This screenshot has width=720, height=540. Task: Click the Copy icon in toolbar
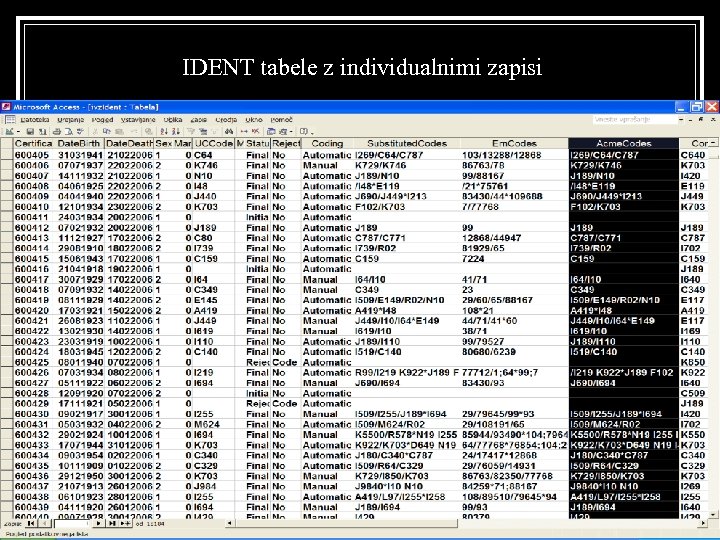click(x=107, y=131)
